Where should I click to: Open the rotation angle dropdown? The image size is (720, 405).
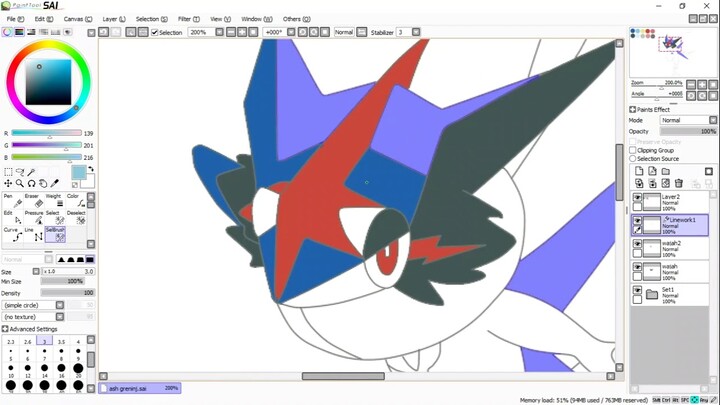point(291,32)
